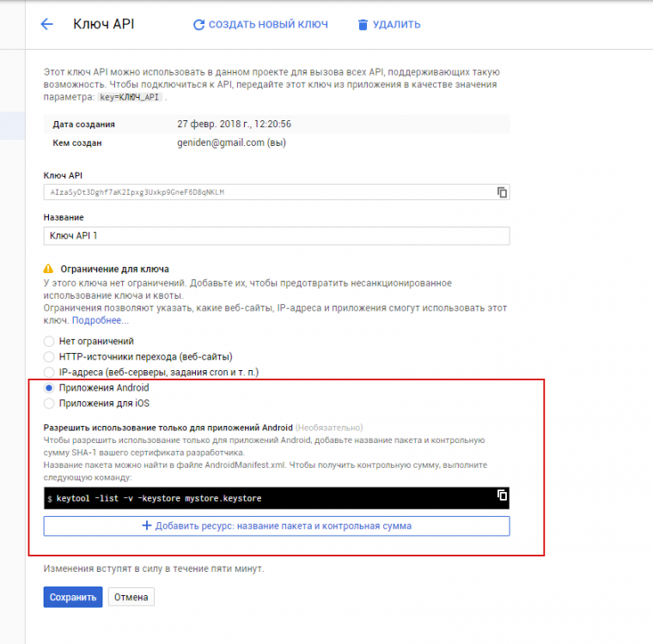The image size is (653, 644).
Task: Select IP-адреса (веб-серверы) radio option
Action: [x=49, y=372]
